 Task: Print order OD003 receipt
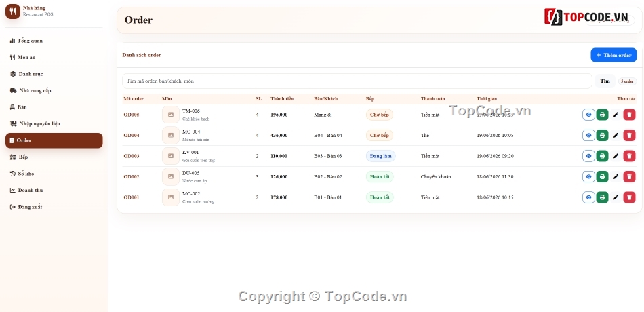coord(602,156)
